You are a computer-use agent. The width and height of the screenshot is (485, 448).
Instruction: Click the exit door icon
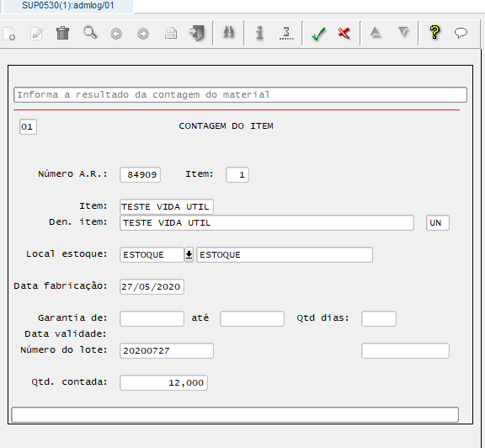[197, 33]
